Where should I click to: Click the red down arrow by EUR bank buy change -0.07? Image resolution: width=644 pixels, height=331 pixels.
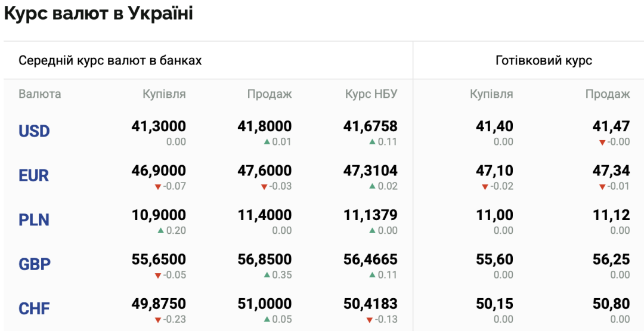pos(157,187)
